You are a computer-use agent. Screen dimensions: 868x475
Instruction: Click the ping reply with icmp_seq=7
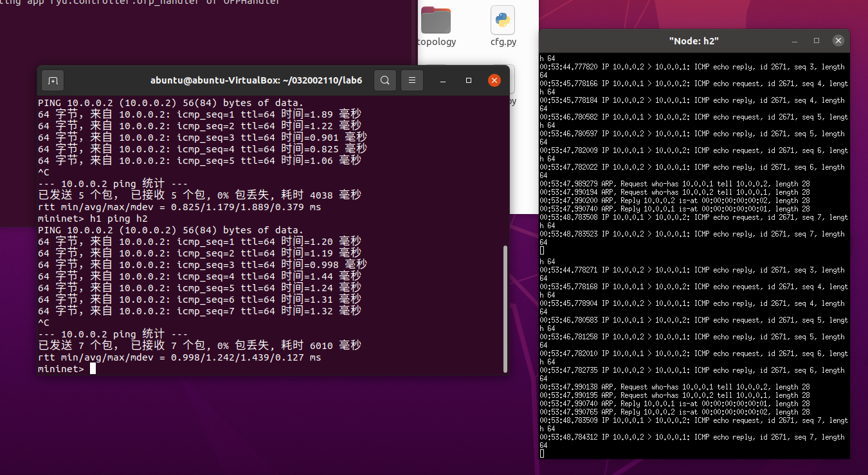[x=199, y=311]
